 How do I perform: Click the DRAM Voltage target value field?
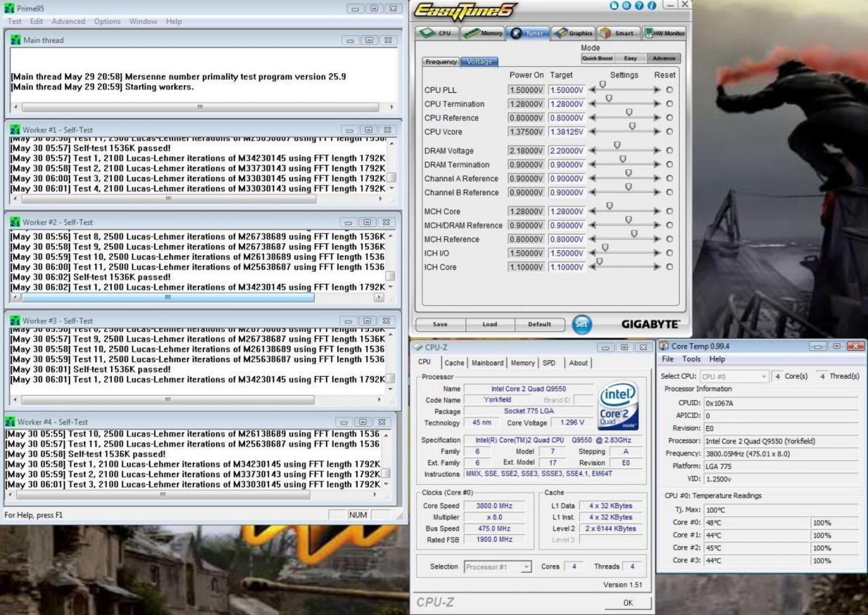[x=566, y=151]
